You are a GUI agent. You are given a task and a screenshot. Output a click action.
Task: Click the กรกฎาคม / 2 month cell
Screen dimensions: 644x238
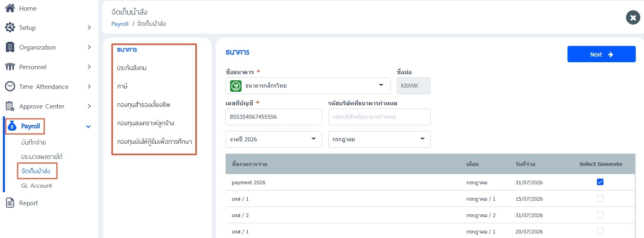[x=481, y=215]
